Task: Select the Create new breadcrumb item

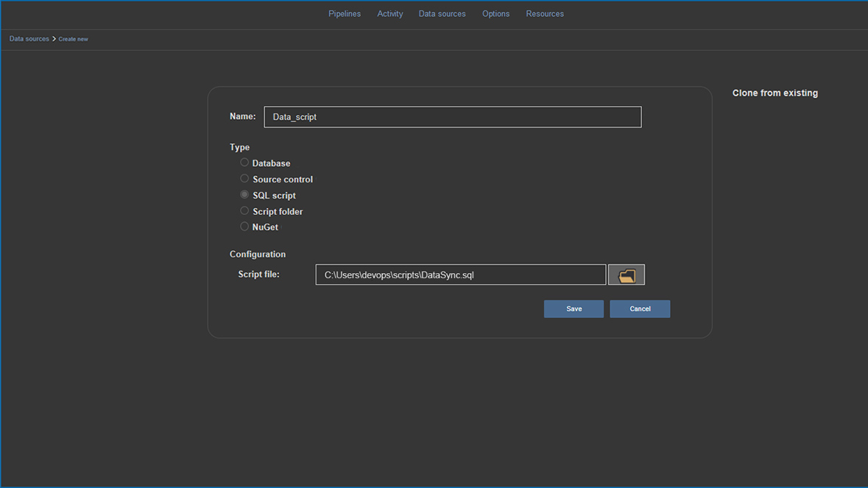Action: (x=73, y=38)
